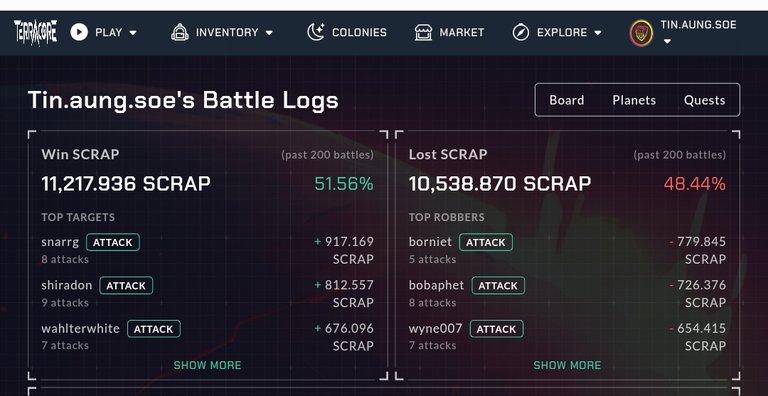Attack robber wyne007
768x396 pixels.
pos(497,329)
